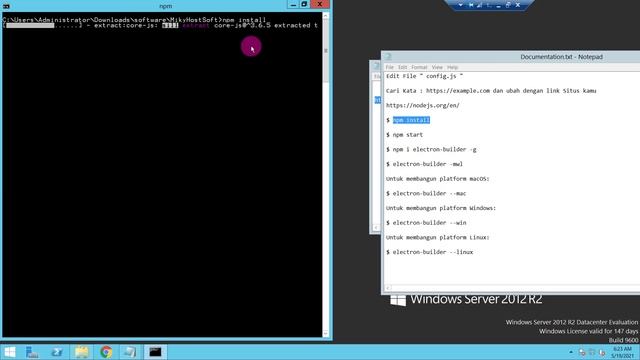Click connection signal info icon on remote bar
The image size is (640, 360).
pyautogui.click(x=480, y=5)
